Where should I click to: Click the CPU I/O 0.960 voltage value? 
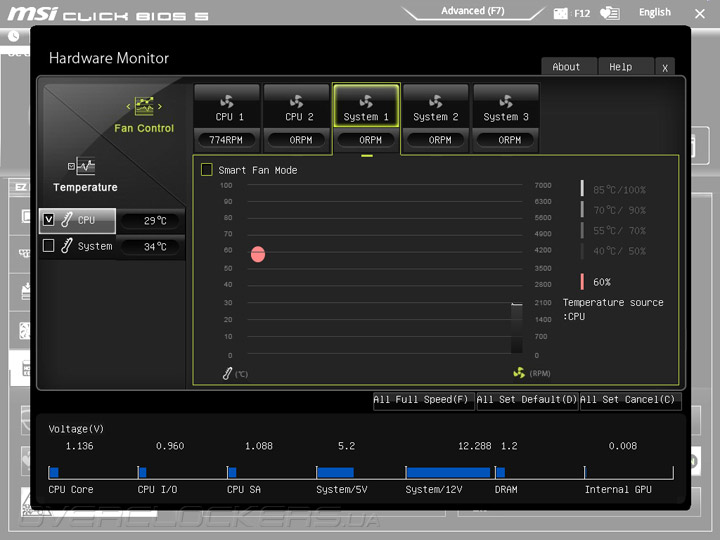pos(170,446)
